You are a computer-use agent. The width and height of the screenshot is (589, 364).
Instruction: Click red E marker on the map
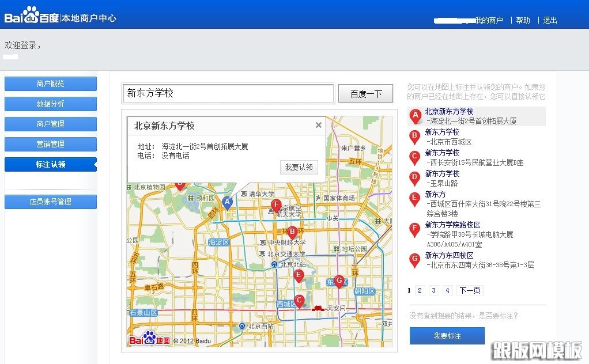click(x=298, y=275)
